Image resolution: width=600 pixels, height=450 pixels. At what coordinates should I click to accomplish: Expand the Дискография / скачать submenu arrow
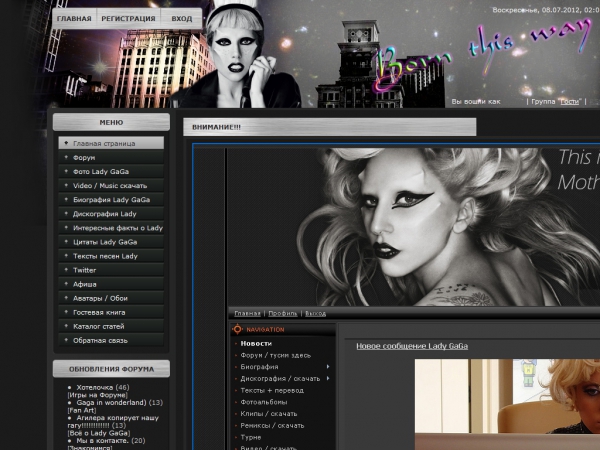[328, 378]
